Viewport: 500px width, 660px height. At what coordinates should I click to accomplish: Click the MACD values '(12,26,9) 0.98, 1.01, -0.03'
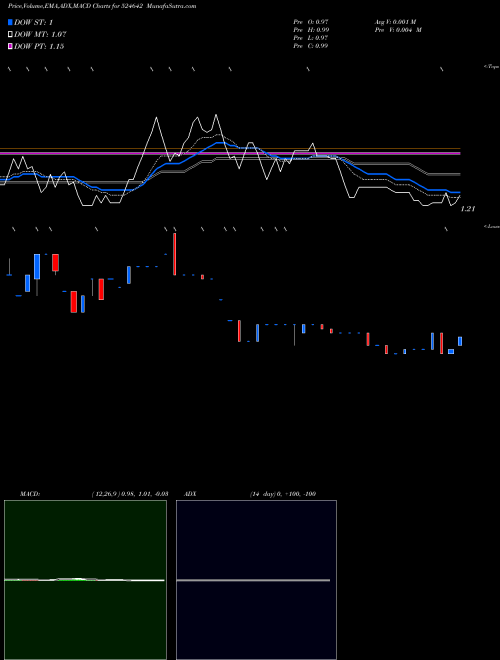(x=130, y=494)
